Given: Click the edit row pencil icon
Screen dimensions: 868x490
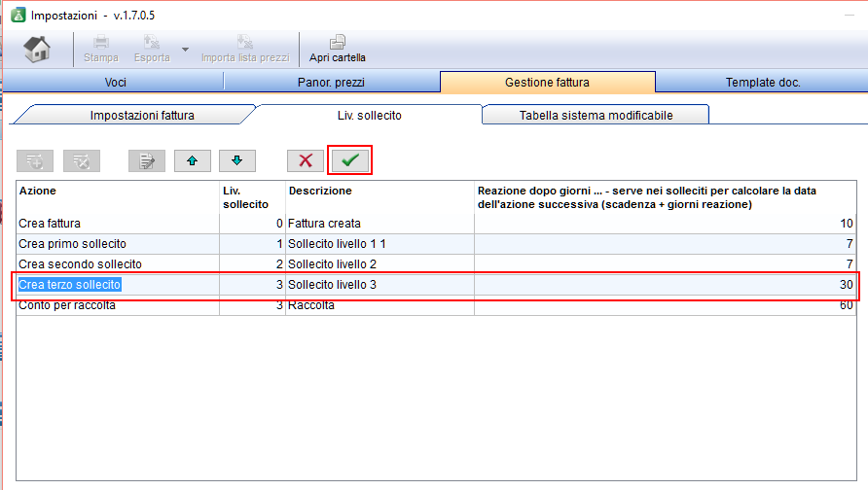Looking at the screenshot, I should pos(147,161).
